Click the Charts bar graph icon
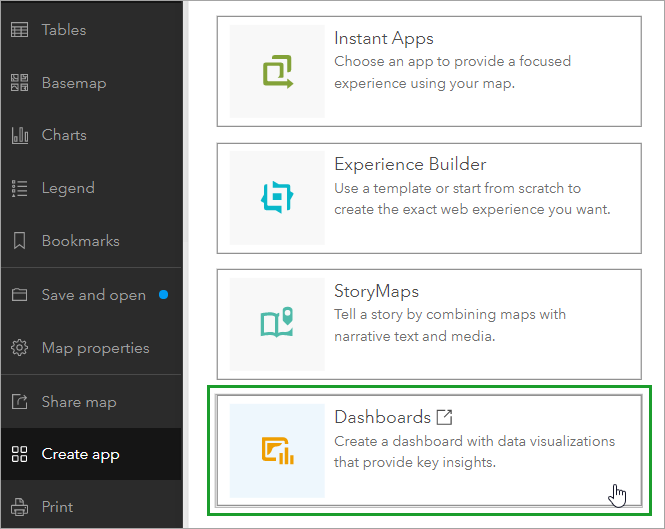Image resolution: width=665 pixels, height=529 pixels. pos(20,135)
